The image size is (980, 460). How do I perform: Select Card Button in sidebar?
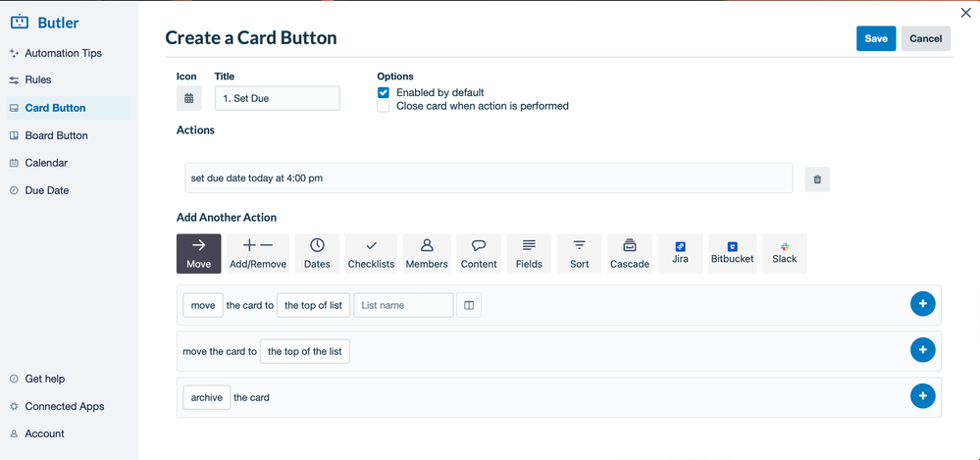[x=69, y=108]
